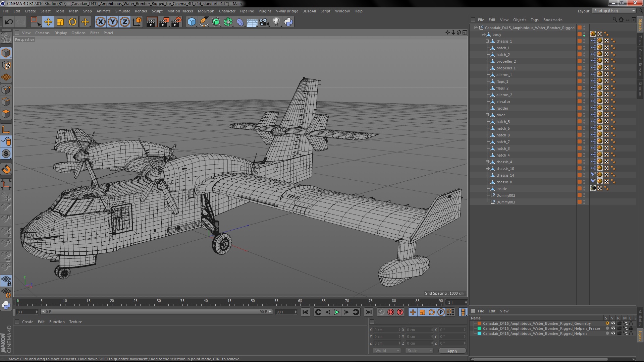
Task: Toggle Z axis lock
Action: [125, 22]
